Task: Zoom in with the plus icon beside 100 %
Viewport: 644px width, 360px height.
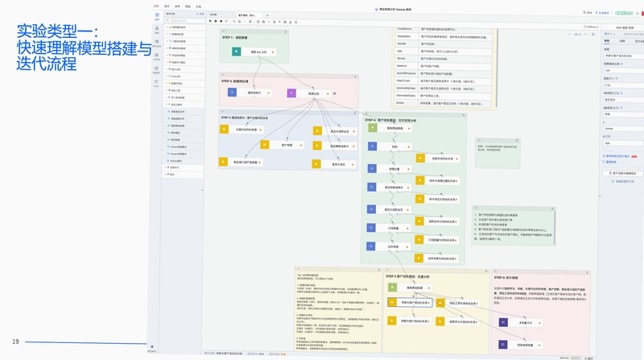Action: coord(586,35)
